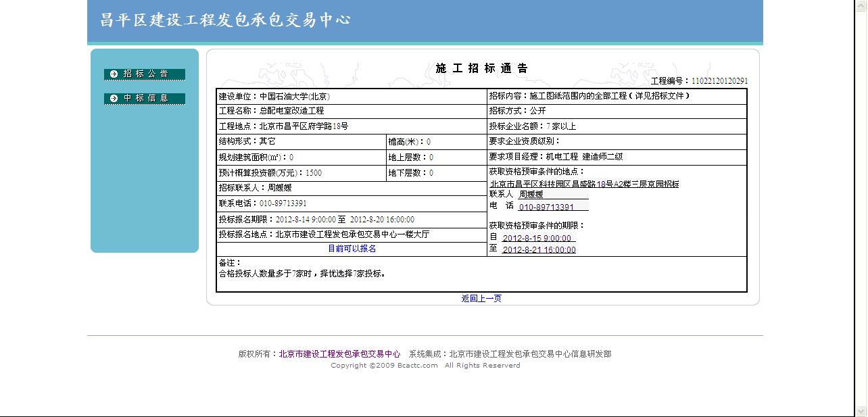Select the end date field 2012-8-21 16:00:00
Viewport: 868px width, 417px height.
539,249
